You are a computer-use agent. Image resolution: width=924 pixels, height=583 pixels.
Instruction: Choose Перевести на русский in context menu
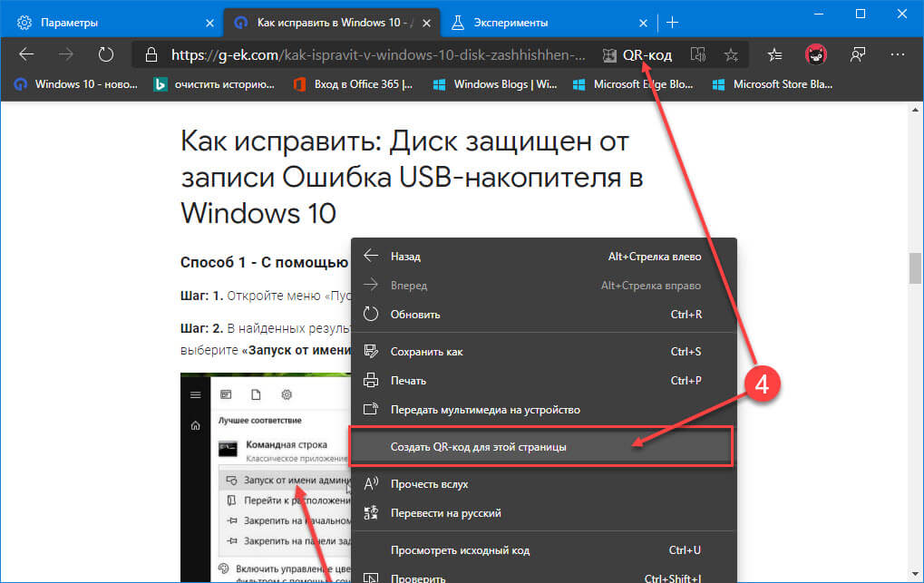pyautogui.click(x=543, y=513)
